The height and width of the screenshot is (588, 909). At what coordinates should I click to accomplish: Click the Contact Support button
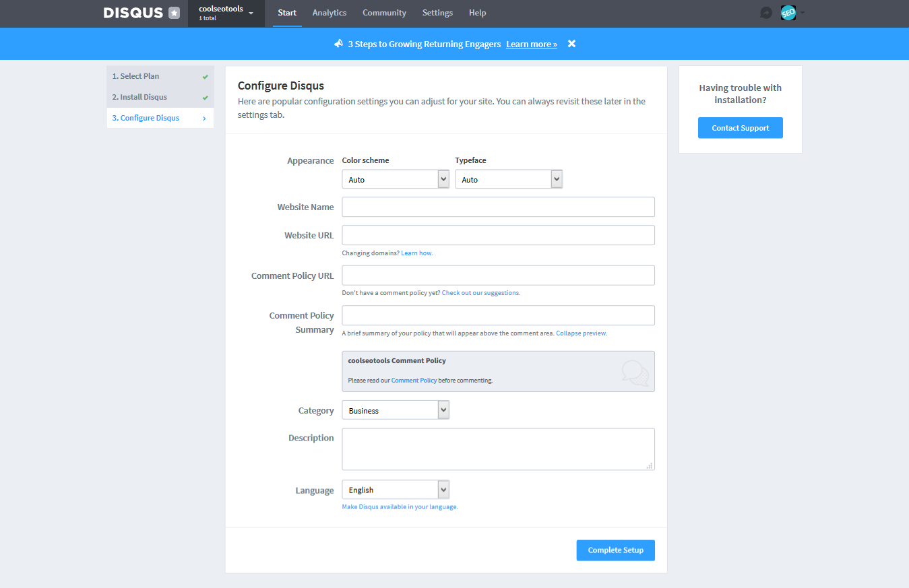tap(740, 128)
